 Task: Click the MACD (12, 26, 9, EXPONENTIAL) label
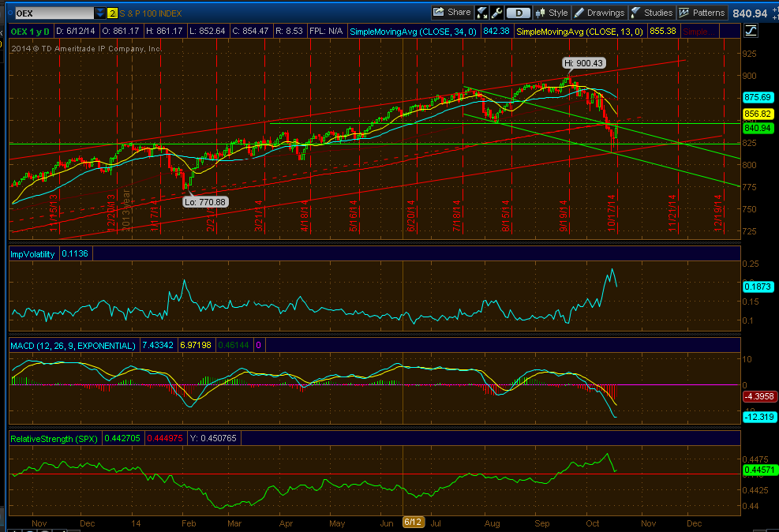pos(73,346)
